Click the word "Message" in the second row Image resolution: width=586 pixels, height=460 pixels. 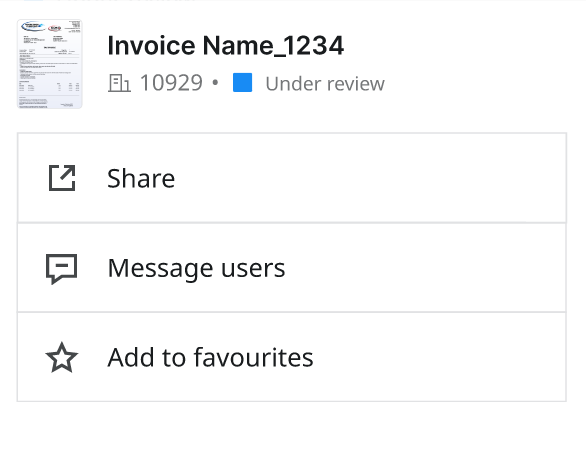pos(161,269)
